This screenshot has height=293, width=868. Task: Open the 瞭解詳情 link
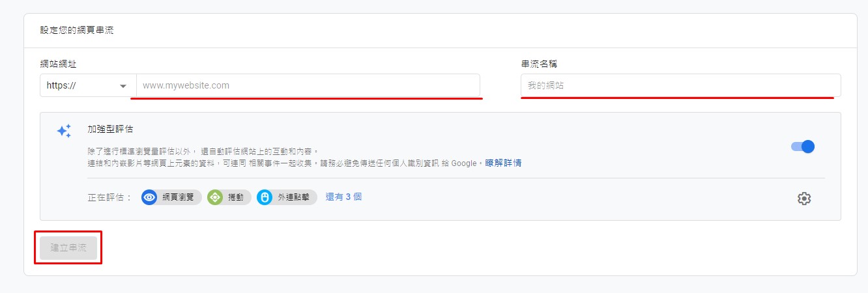click(x=503, y=163)
